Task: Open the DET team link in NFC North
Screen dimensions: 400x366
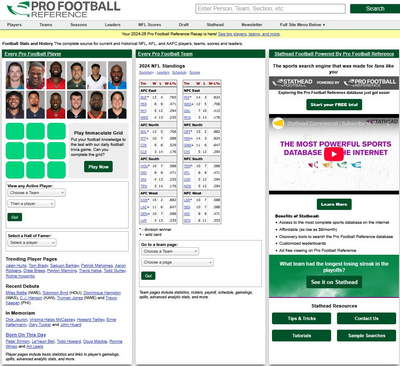Action: point(187,132)
